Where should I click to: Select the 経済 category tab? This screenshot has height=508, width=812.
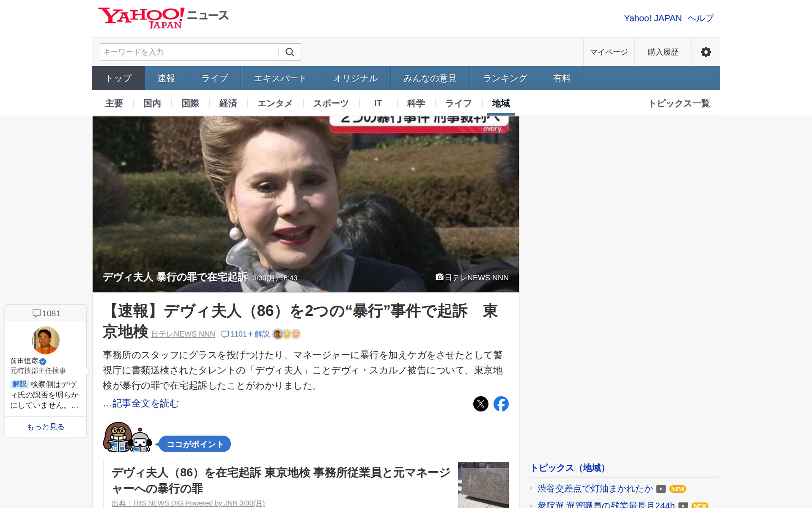point(228,103)
